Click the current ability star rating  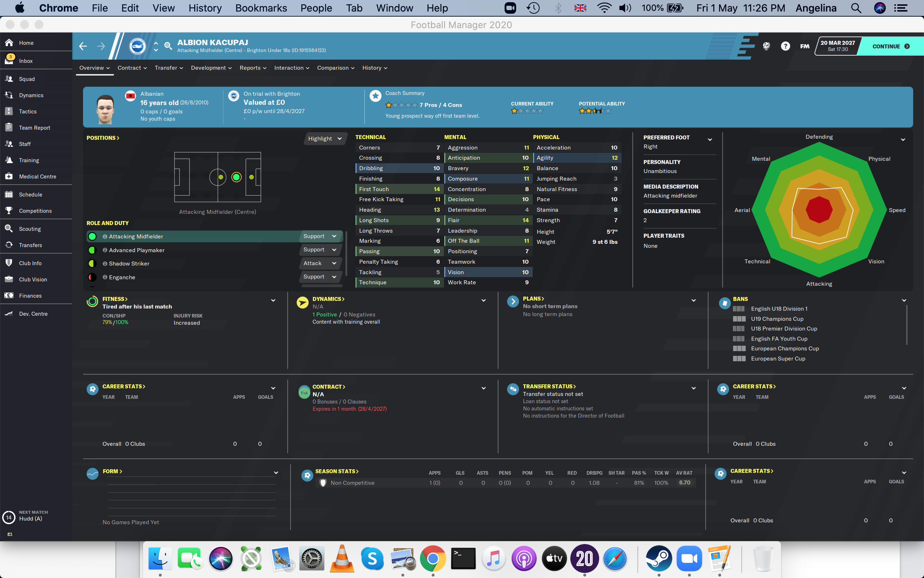click(527, 111)
